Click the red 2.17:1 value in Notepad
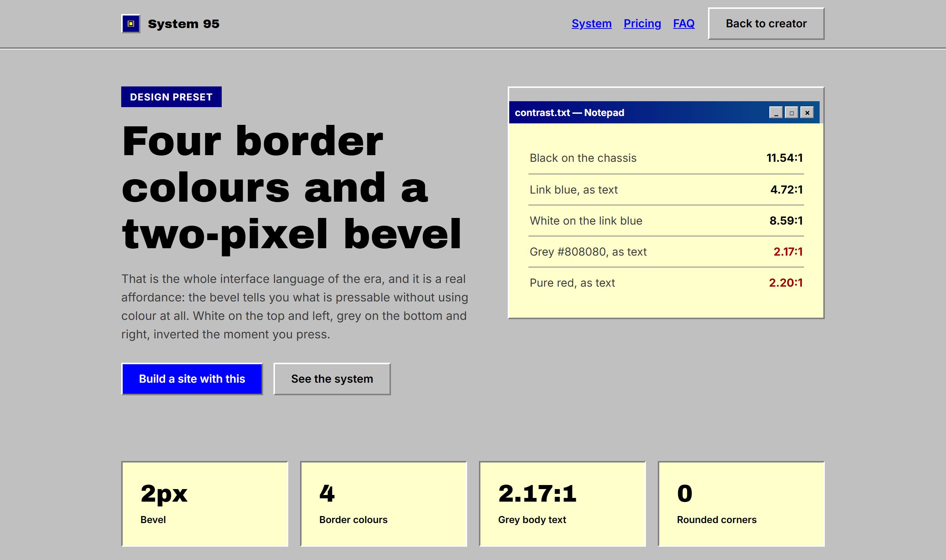946x560 pixels. click(x=788, y=252)
